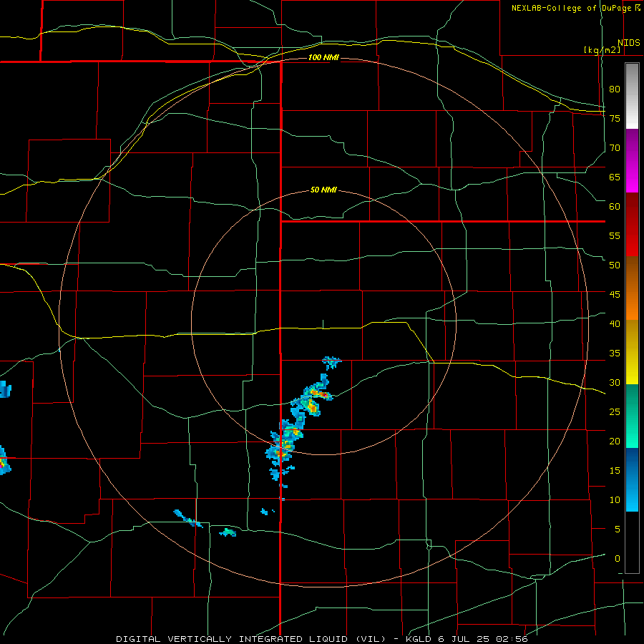
Task: Click the KGLD 6 JUL 25 02:56 timestamp
Action: [x=467, y=639]
